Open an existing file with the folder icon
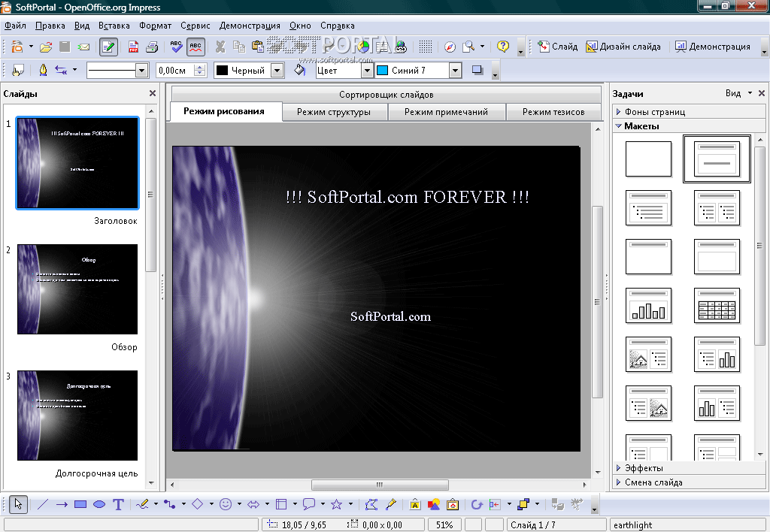 point(46,47)
